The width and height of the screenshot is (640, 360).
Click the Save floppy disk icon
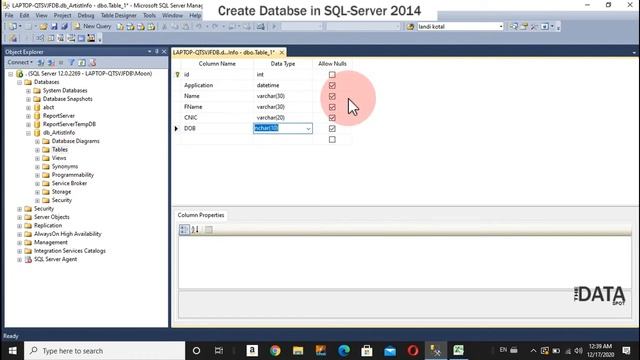[53, 27]
